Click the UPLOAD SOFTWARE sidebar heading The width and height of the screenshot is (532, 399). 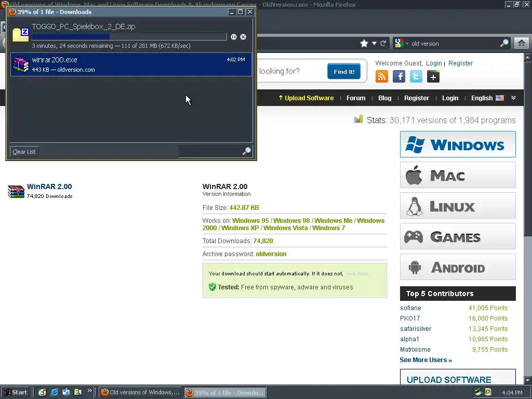point(449,380)
